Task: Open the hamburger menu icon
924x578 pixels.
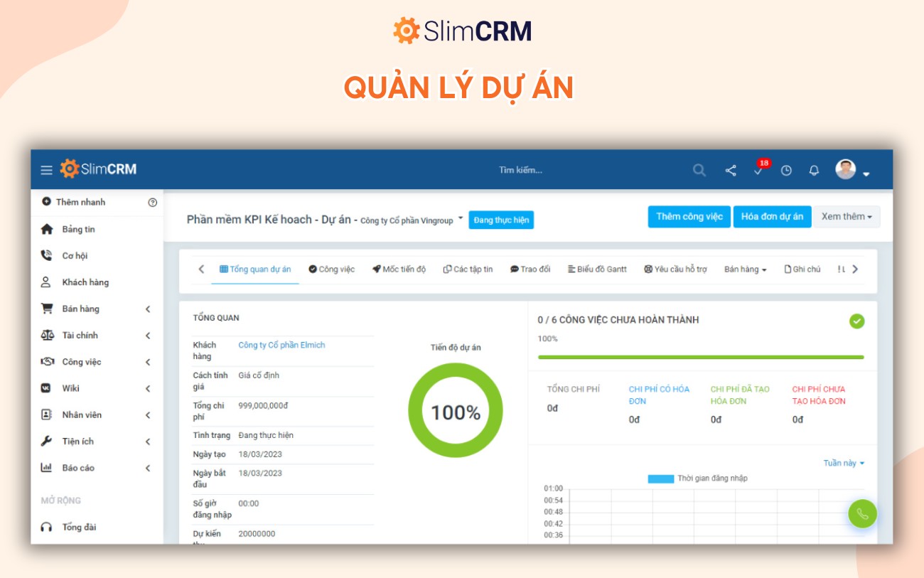Action: point(46,170)
